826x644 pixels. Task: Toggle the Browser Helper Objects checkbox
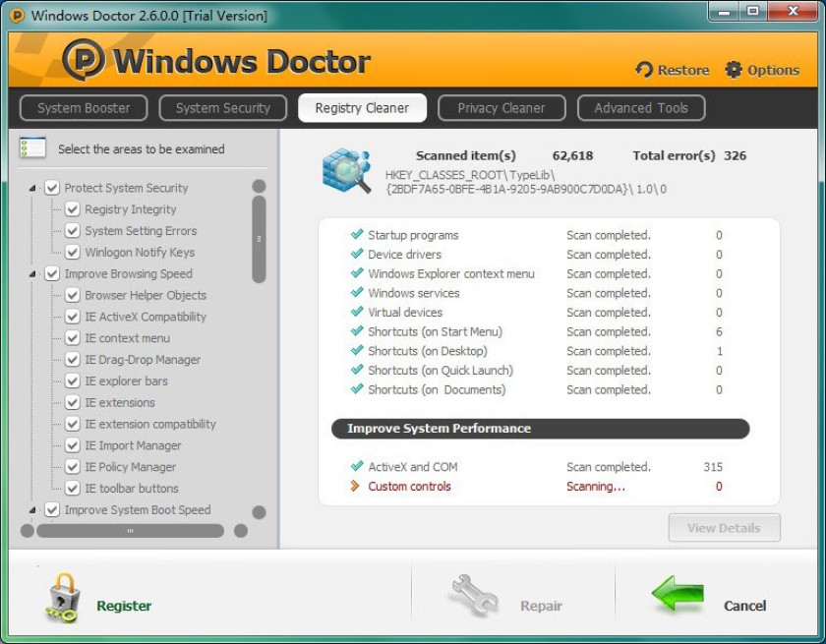point(72,295)
